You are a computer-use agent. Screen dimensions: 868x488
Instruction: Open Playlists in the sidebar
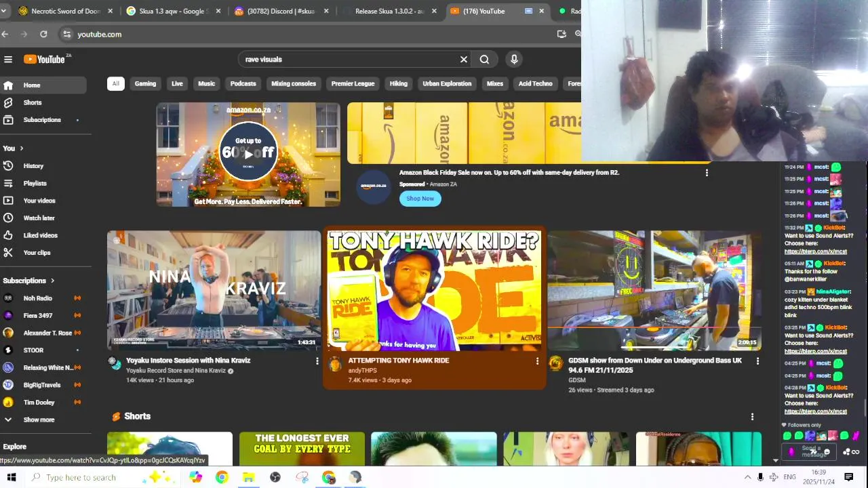(43, 184)
